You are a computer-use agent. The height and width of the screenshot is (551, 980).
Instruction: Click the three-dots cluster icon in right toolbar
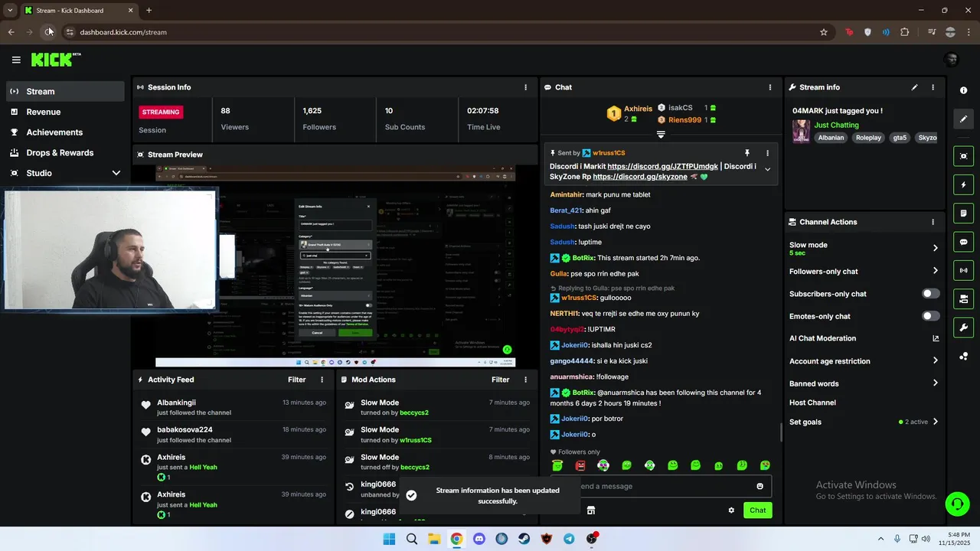(963, 356)
